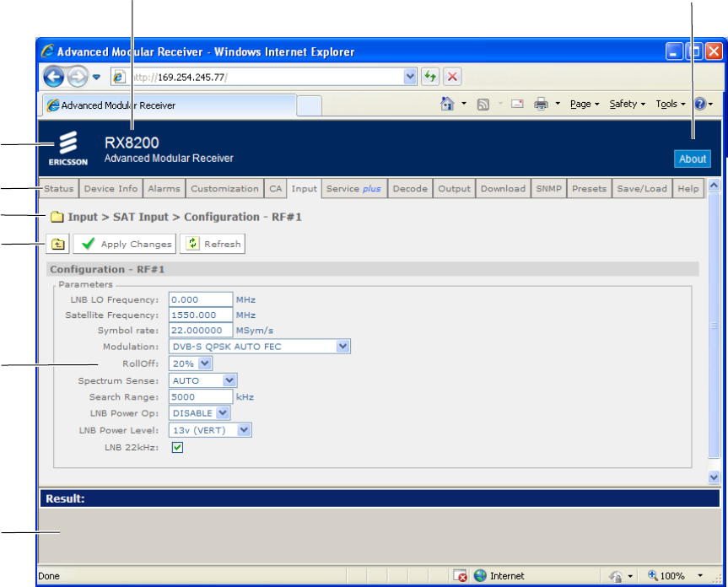The image size is (728, 587).
Task: Switch to the Customization tab
Action: [224, 188]
